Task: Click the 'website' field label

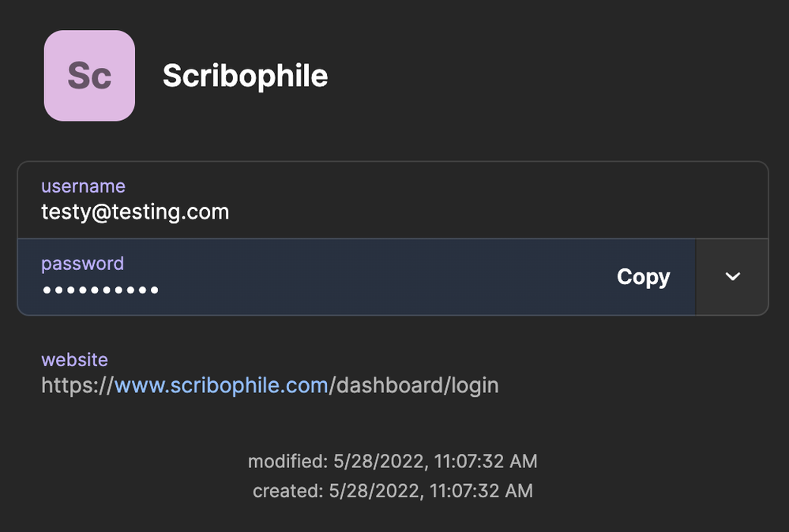Action: [x=74, y=360]
